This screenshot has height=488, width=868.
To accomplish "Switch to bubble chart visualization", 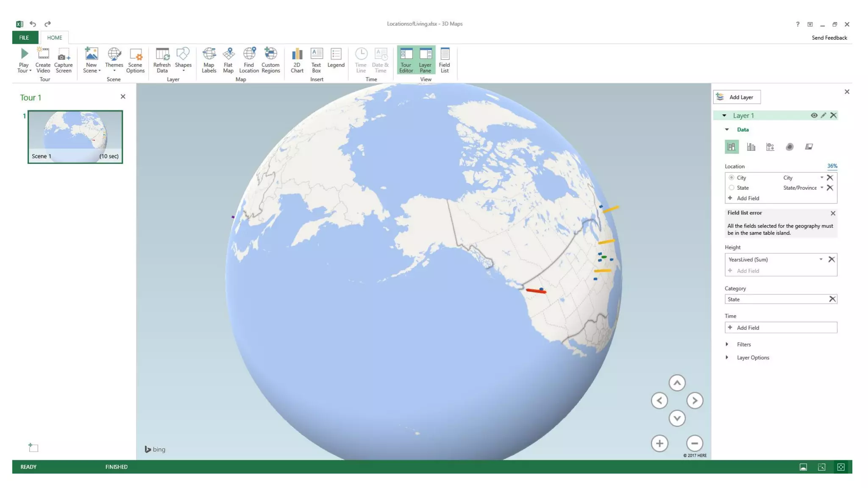I will coord(770,147).
